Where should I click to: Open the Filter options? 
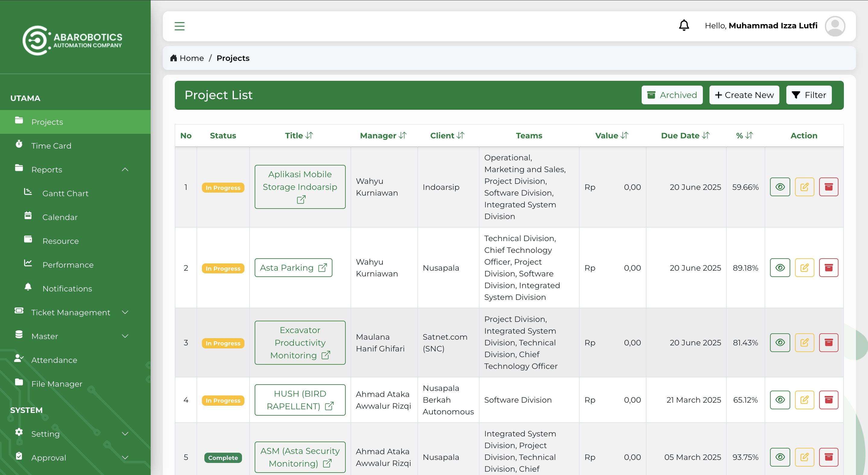pos(809,95)
